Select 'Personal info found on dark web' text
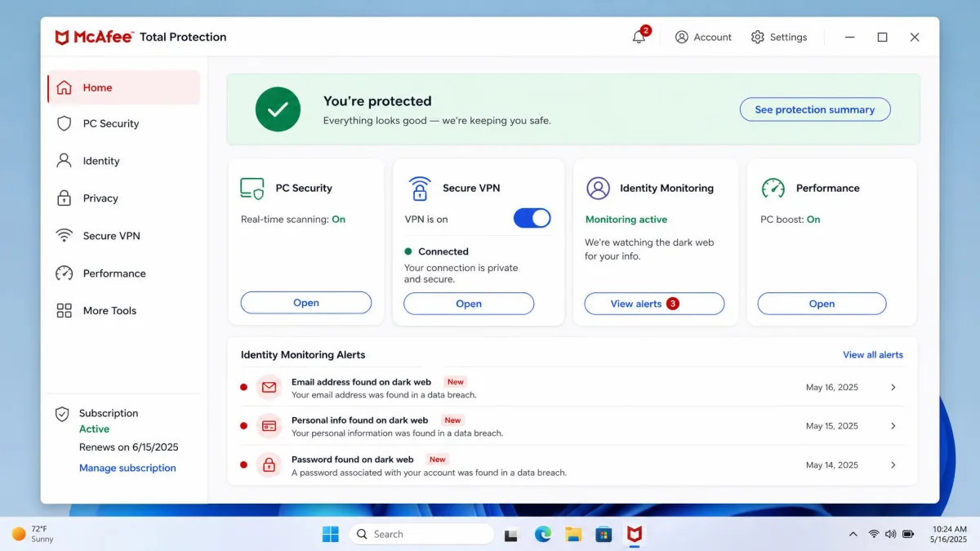This screenshot has width=980, height=551. 360,420
